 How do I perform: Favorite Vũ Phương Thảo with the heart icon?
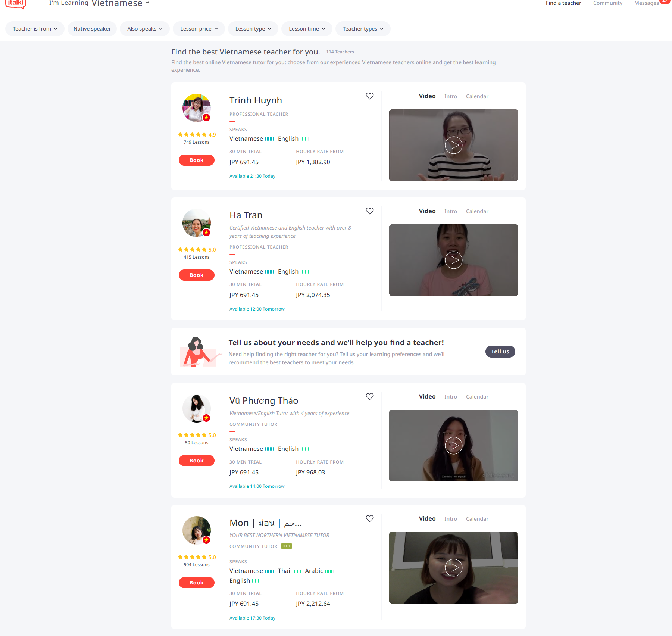pos(370,396)
